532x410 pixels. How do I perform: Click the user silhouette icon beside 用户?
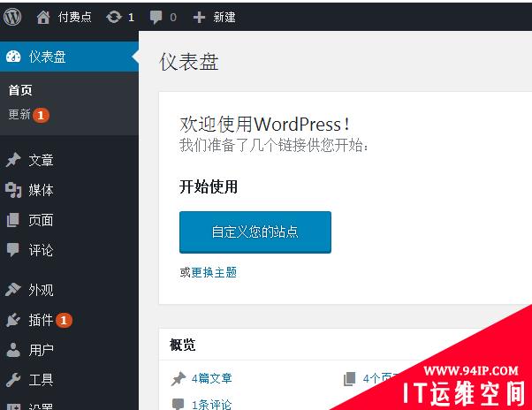click(13, 350)
